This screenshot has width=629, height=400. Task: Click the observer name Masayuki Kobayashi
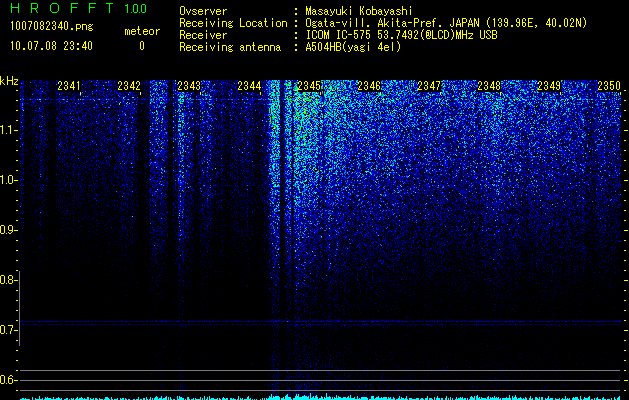click(x=359, y=11)
